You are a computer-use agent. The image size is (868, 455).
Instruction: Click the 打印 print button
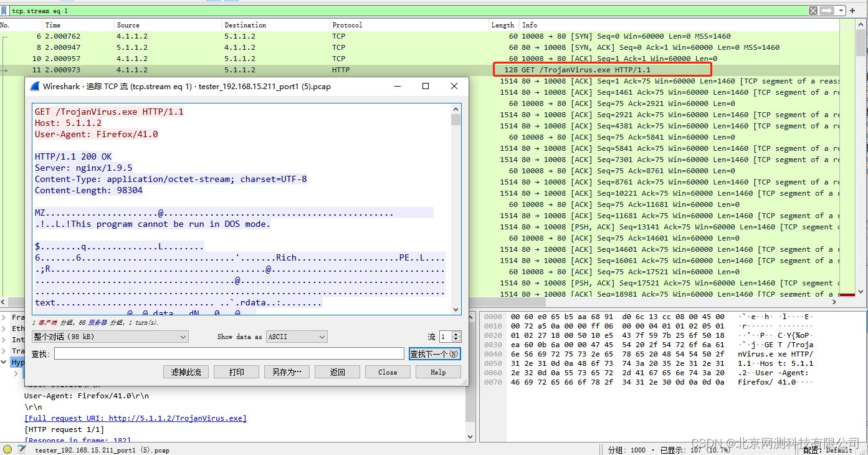click(236, 372)
